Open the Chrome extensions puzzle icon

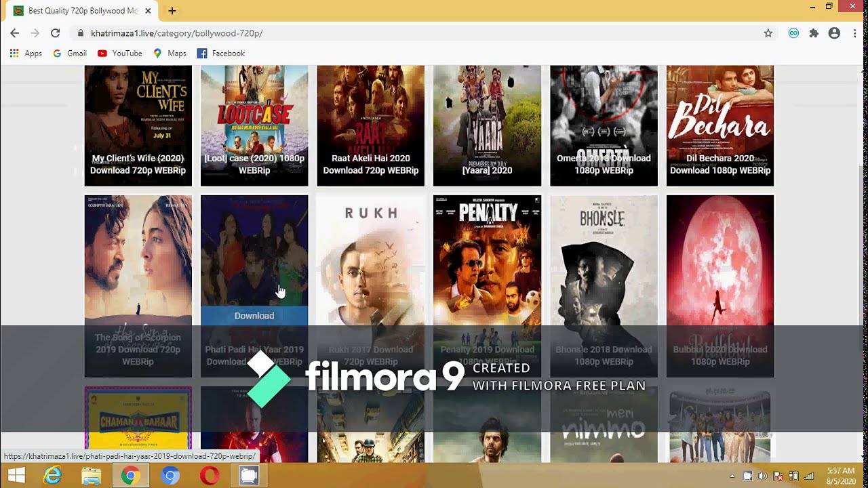pyautogui.click(x=814, y=33)
